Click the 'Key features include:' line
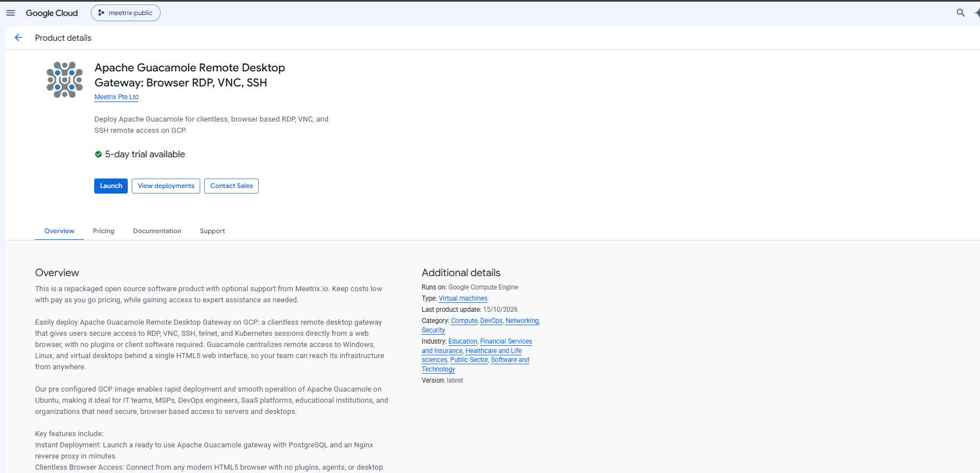980x473 pixels. [x=69, y=434]
